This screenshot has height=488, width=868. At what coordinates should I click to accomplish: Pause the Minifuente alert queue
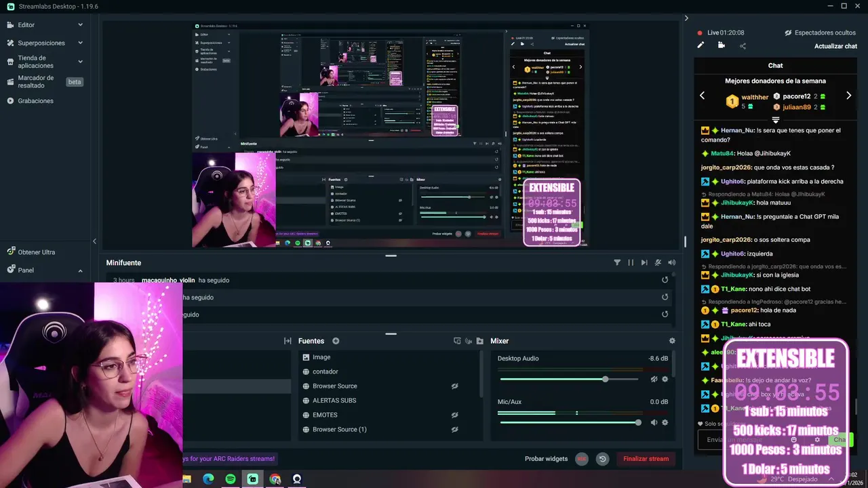click(631, 262)
